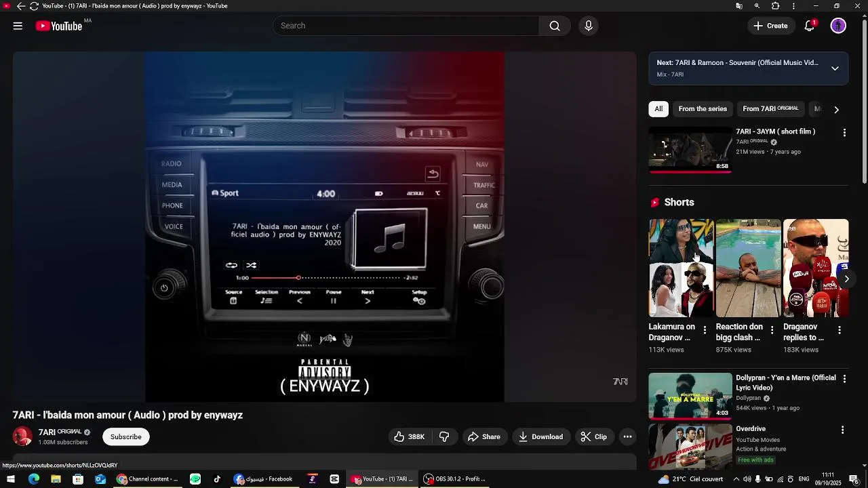The image size is (868, 488).
Task: Switch to the Channel content Chrome taskbar window
Action: (x=147, y=479)
